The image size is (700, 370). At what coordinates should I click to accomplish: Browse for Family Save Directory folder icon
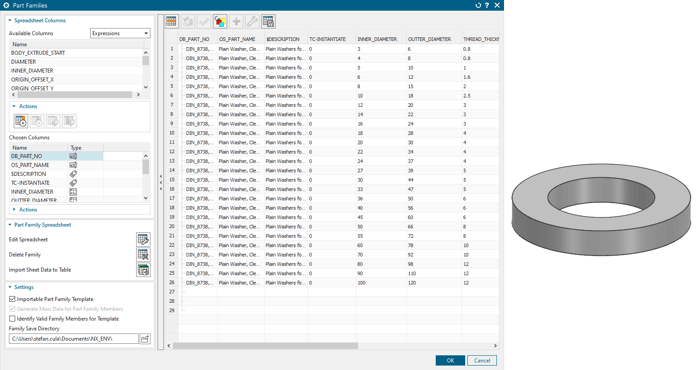click(145, 339)
